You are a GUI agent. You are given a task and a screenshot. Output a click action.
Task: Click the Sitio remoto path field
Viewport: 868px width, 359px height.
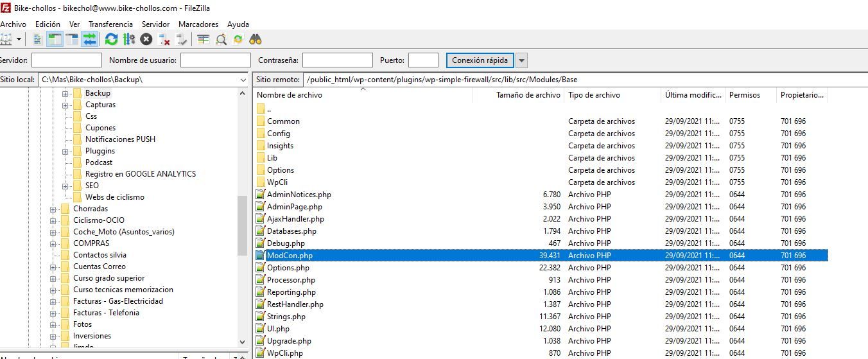click(586, 80)
